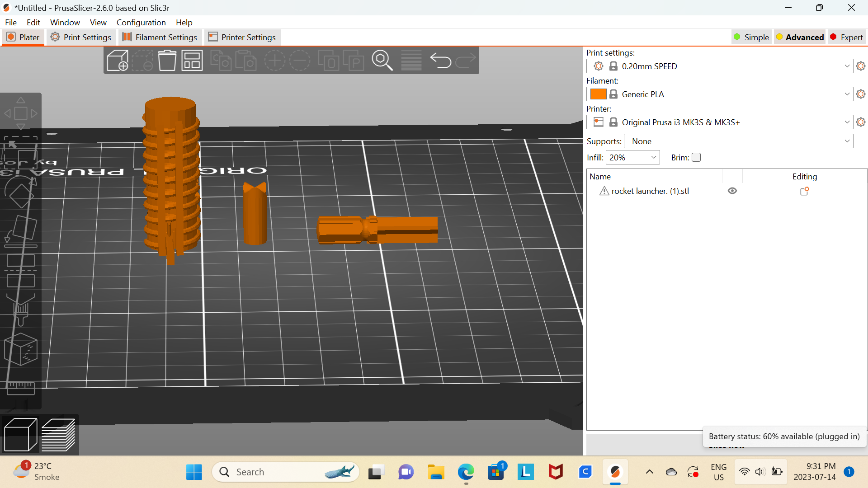The image size is (868, 488).
Task: Click the date and time in taskbar
Action: (x=815, y=472)
